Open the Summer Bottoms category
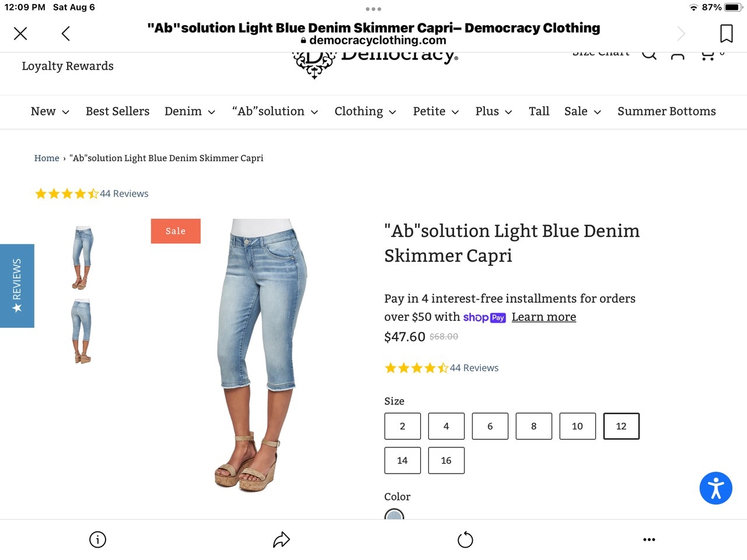Image resolution: width=747 pixels, height=560 pixels. 666,111
